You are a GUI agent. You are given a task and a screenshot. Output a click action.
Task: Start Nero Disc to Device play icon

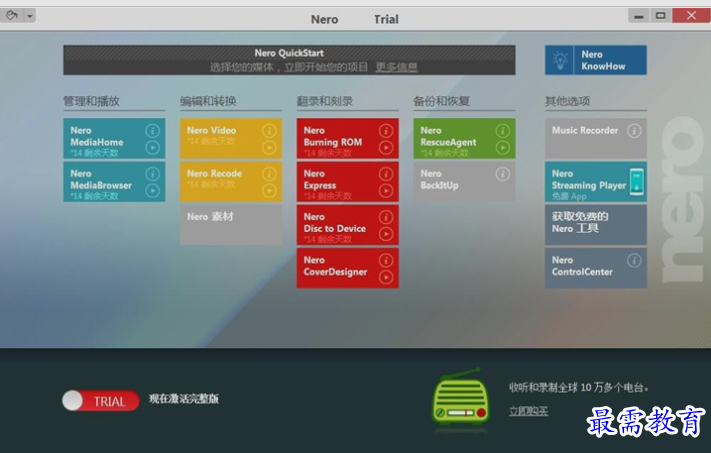(x=386, y=234)
